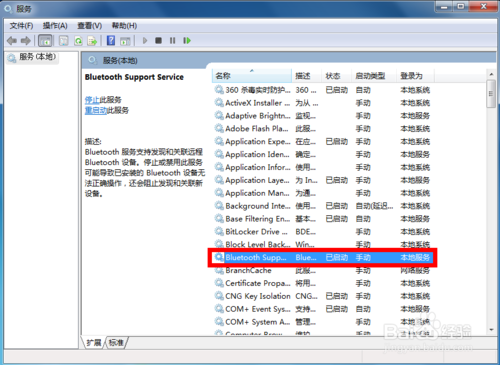Click 自动(延迟... startup type of Background Intelligent
Screen dimensions: 500x365
click(x=374, y=206)
